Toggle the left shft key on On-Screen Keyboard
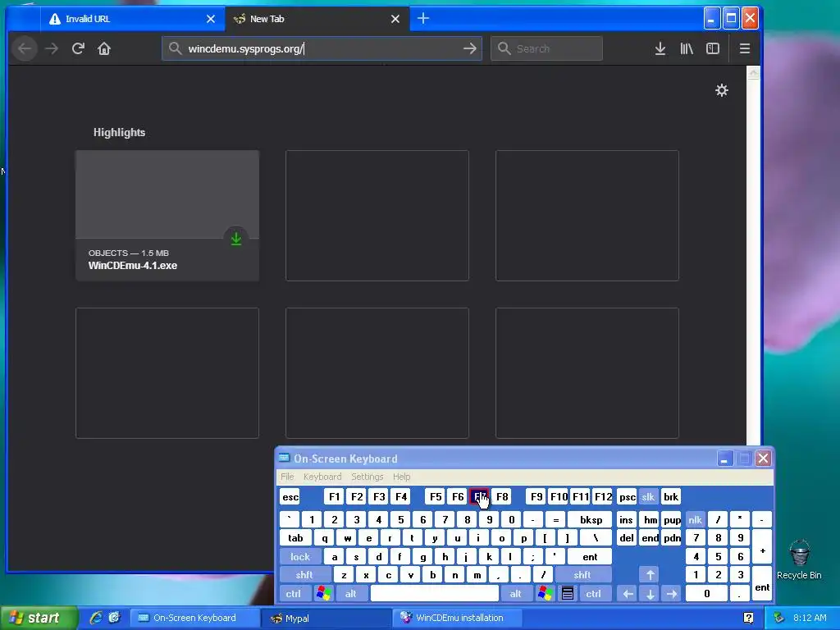This screenshot has height=630, width=840. (304, 575)
